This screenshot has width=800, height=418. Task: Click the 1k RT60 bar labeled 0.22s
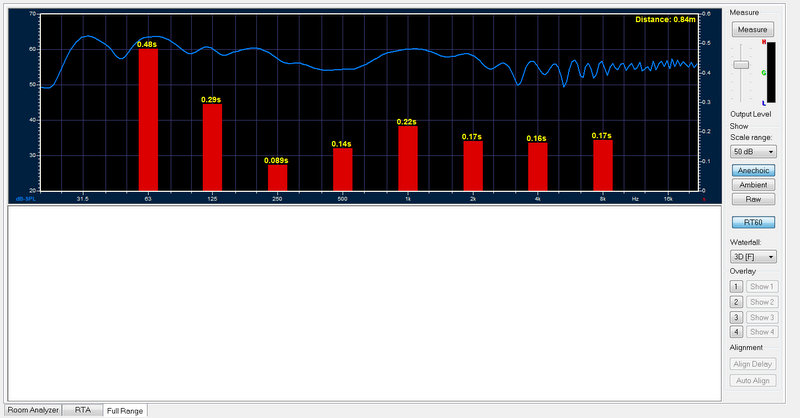408,158
